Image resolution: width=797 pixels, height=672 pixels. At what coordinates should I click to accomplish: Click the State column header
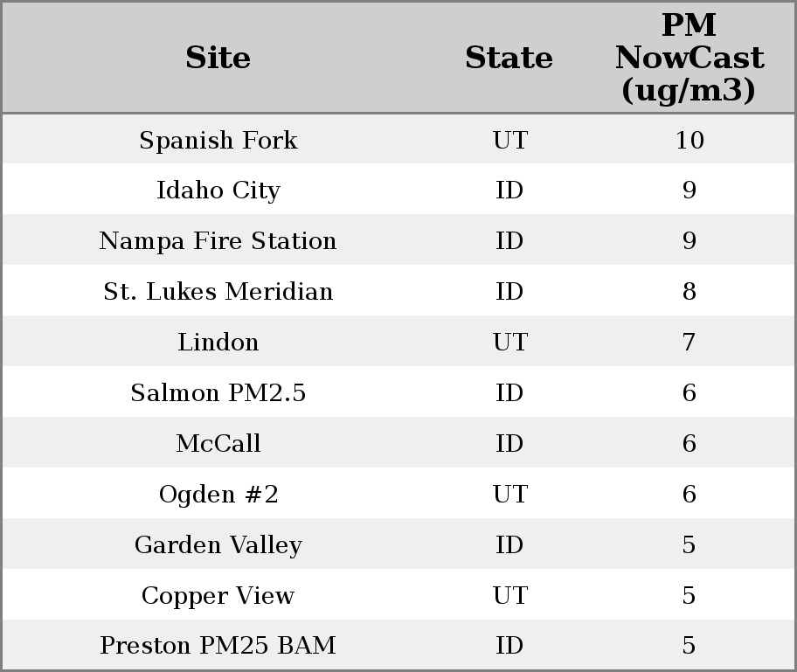(x=509, y=58)
